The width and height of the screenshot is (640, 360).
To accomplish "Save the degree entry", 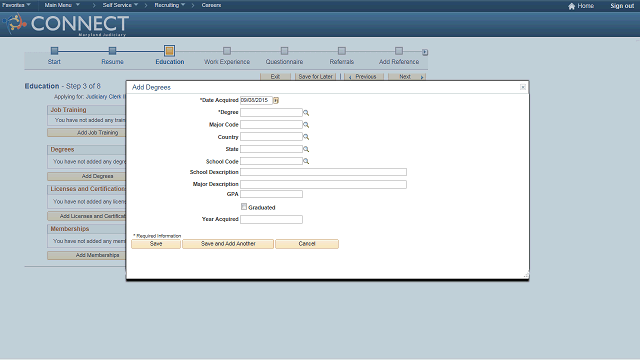I will [156, 244].
